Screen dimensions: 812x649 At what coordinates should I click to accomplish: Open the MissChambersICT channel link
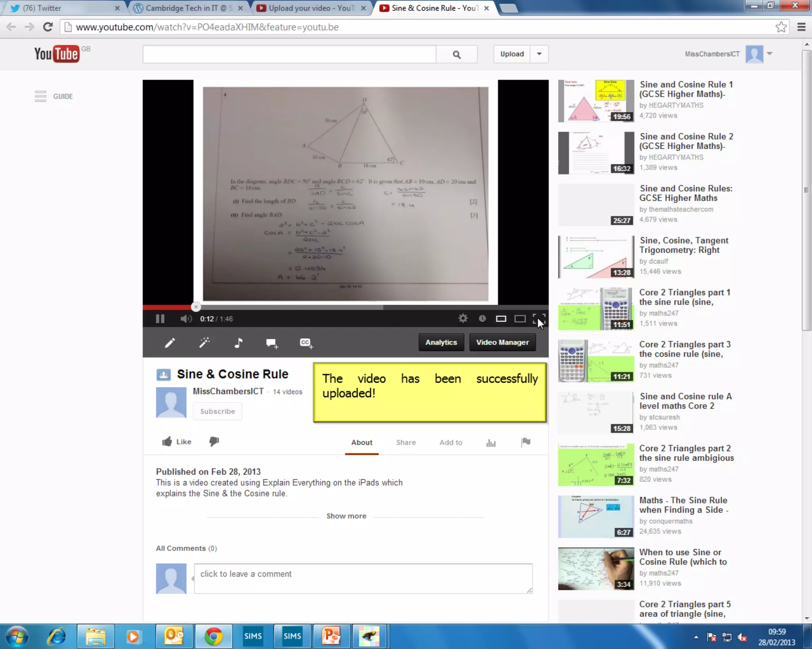(x=228, y=391)
